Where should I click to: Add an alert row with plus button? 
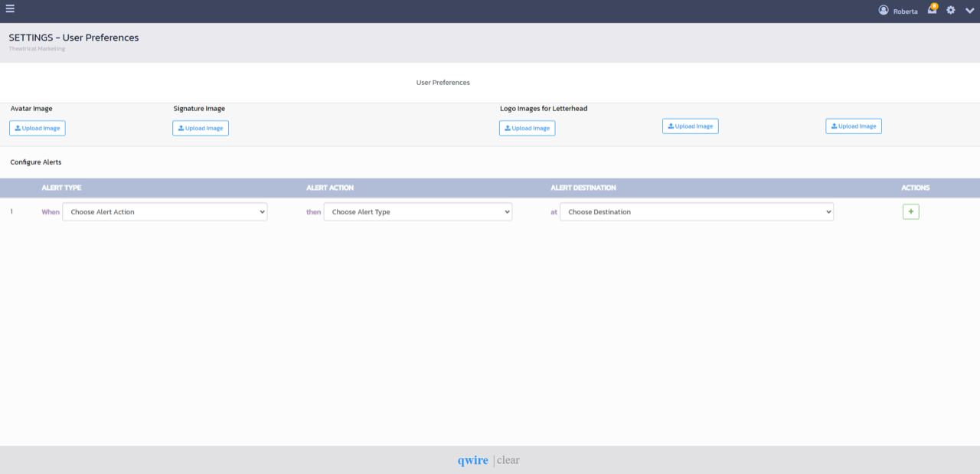click(x=911, y=211)
